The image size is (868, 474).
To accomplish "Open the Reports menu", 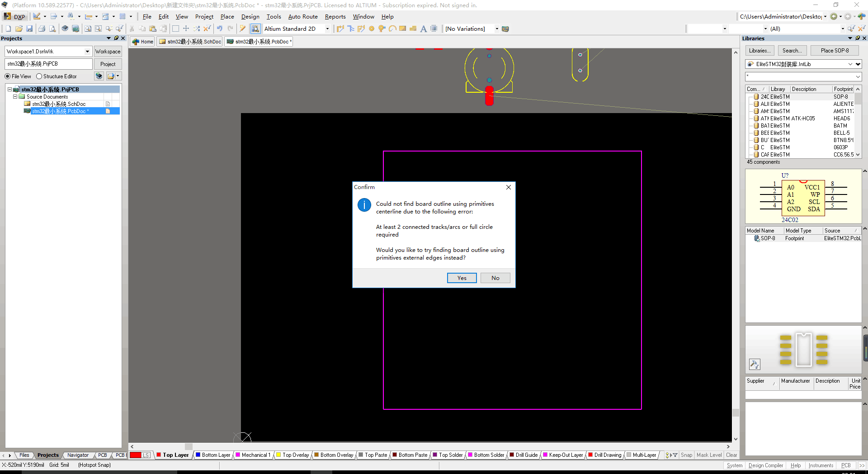I will pyautogui.click(x=335, y=16).
